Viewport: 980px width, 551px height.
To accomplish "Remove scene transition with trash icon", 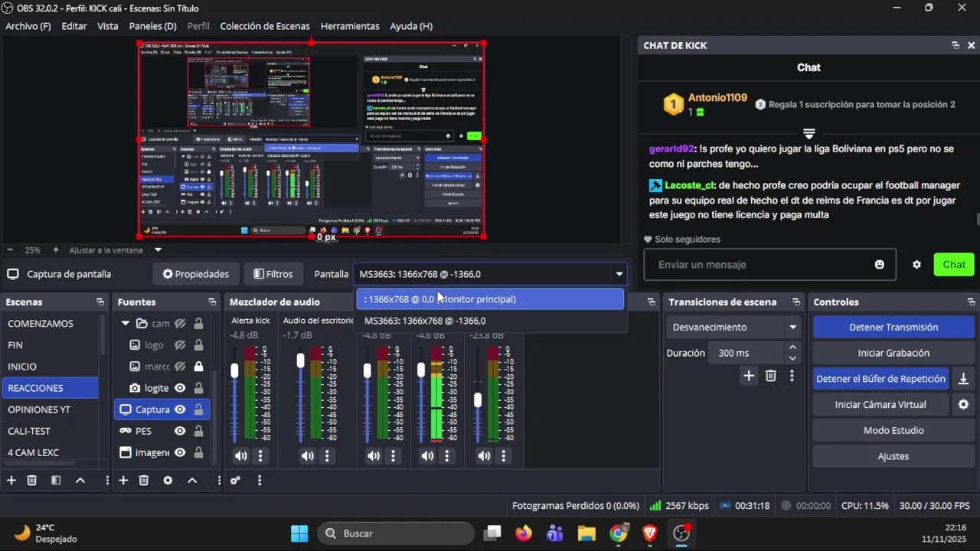I will [x=771, y=376].
